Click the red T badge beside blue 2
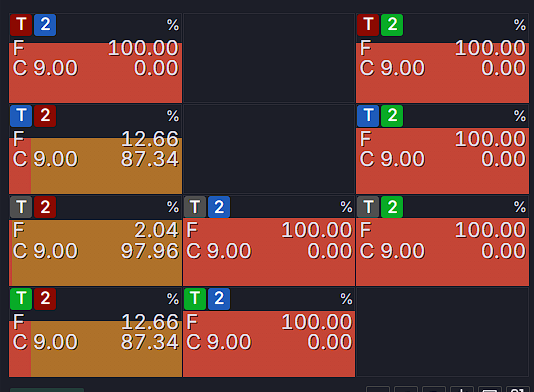The image size is (534, 392). click(x=21, y=25)
